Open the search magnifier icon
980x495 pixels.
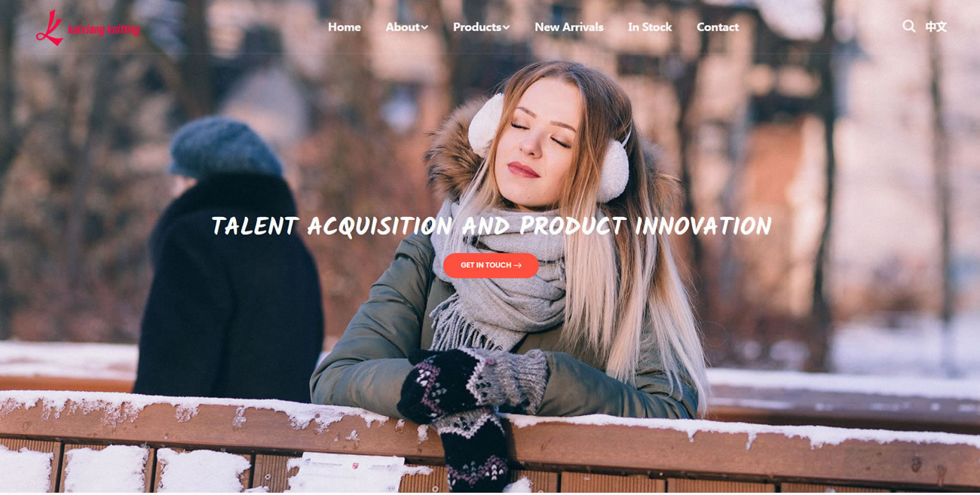909,26
